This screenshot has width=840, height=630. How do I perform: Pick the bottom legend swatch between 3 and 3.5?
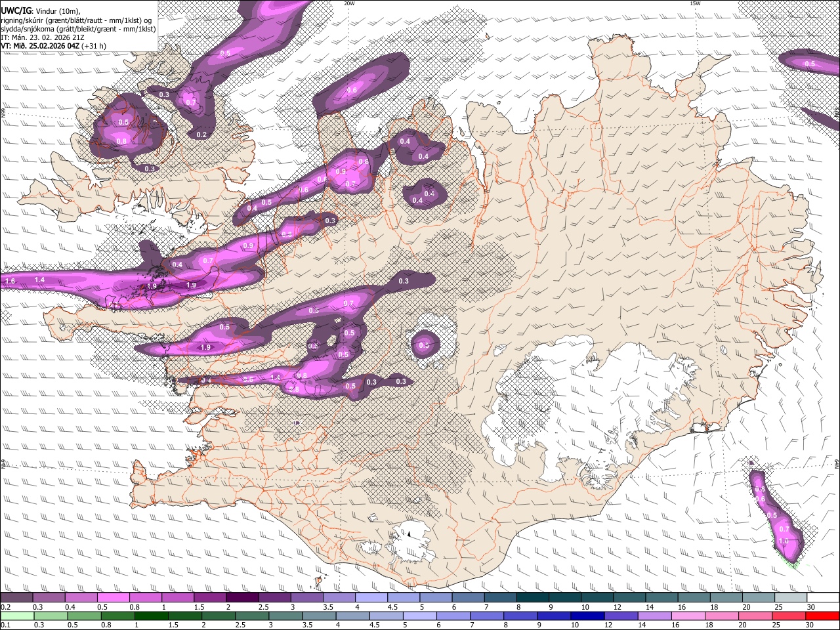[x=285, y=616]
